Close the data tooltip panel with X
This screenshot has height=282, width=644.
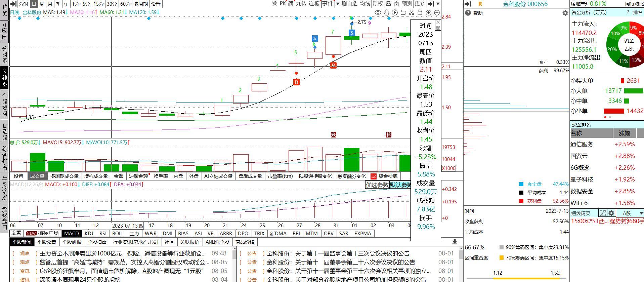click(438, 22)
